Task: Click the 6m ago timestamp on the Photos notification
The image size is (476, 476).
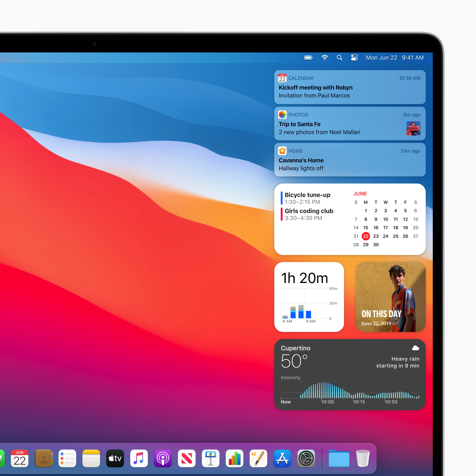Action: tap(412, 115)
